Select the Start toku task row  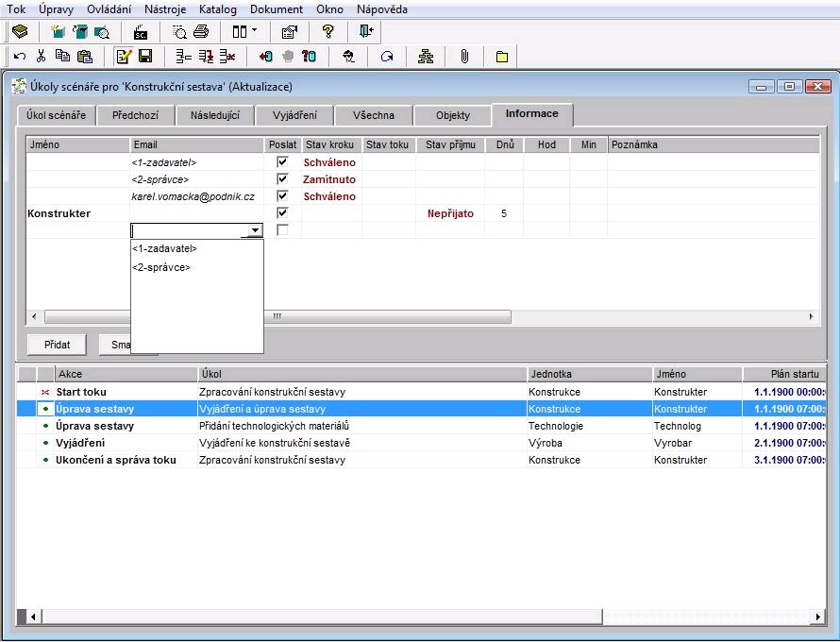pos(421,392)
